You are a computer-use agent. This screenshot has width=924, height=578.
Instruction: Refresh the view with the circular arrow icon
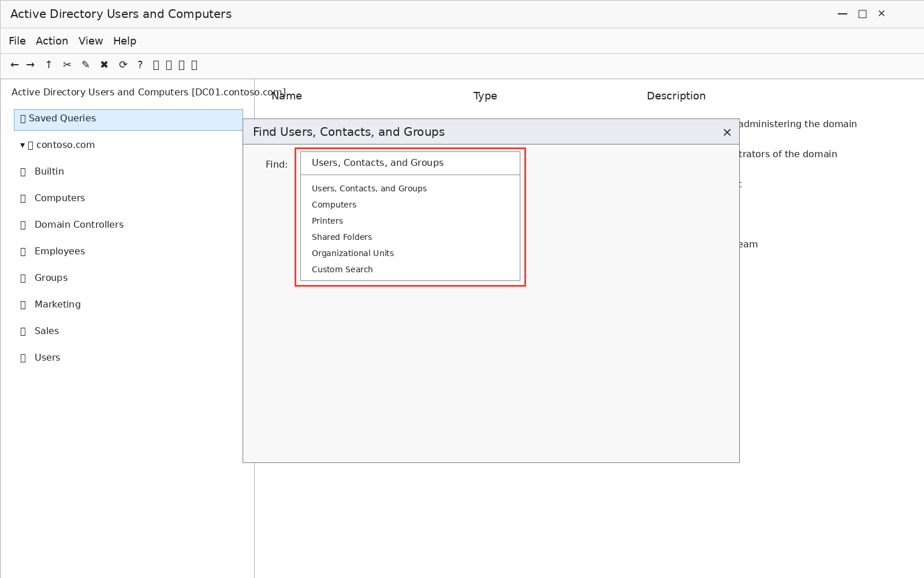(123, 65)
